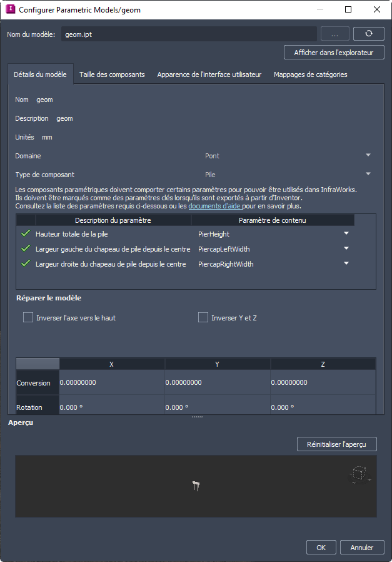Click the refresh model icon button
This screenshot has height=562, width=392.
[x=368, y=34]
